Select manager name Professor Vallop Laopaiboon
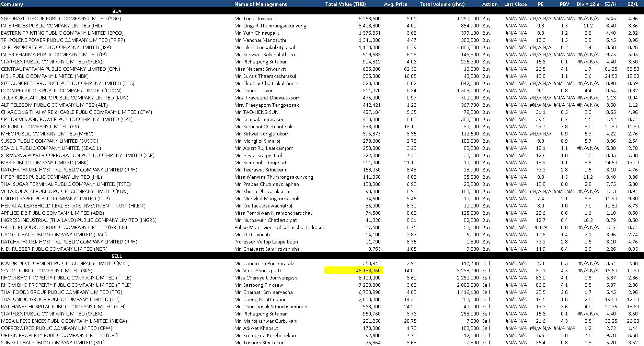The image size is (644, 346). coord(266,242)
